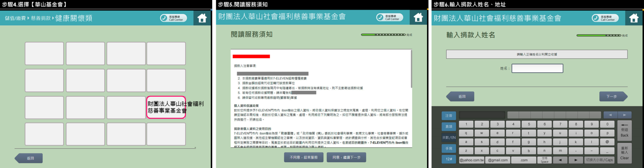Switch keyboard to 英數/EN input mode
This screenshot has width=644, height=168.
point(449,137)
